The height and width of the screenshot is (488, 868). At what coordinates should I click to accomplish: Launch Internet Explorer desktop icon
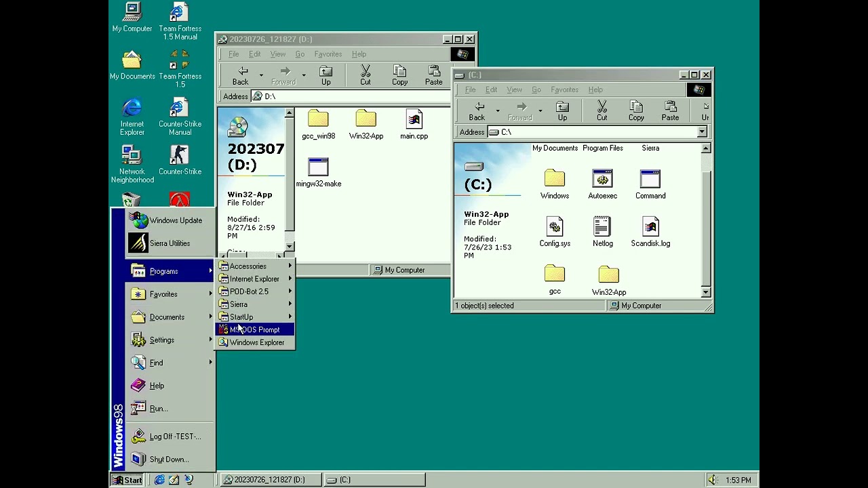click(x=132, y=117)
